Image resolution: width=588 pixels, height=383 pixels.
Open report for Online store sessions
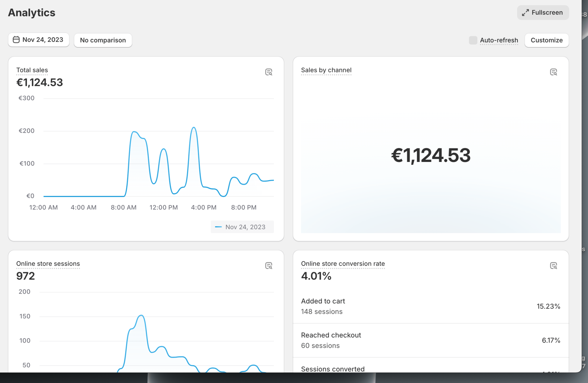point(268,266)
